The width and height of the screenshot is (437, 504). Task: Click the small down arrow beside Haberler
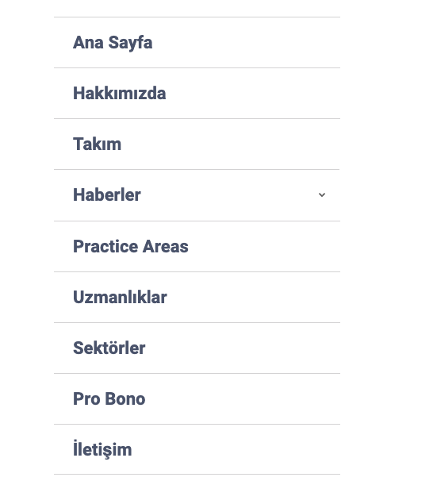[322, 194]
